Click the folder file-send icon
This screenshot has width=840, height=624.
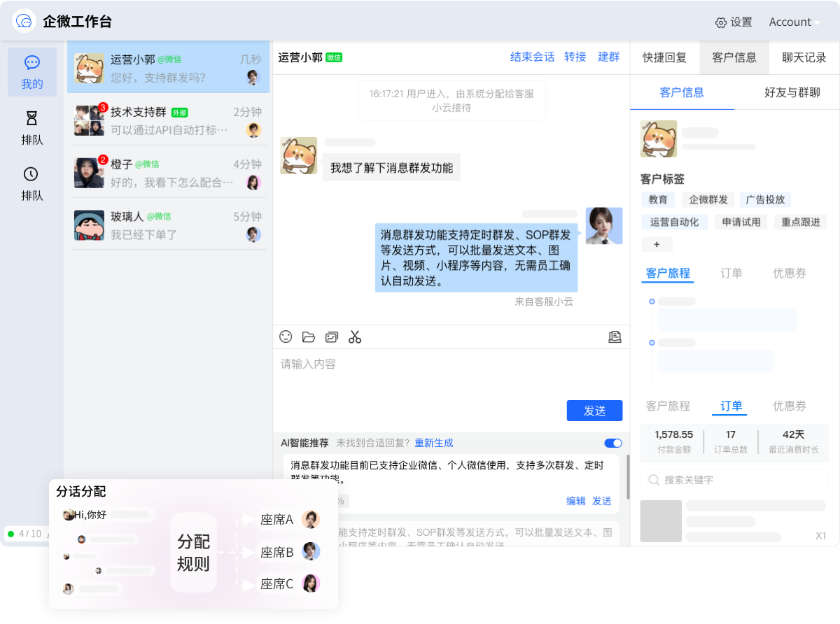pyautogui.click(x=309, y=336)
